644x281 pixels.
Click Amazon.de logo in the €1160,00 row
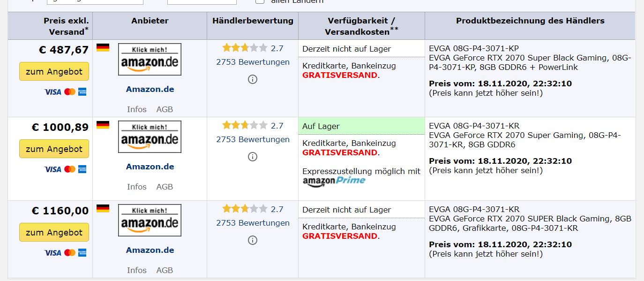coord(150,220)
